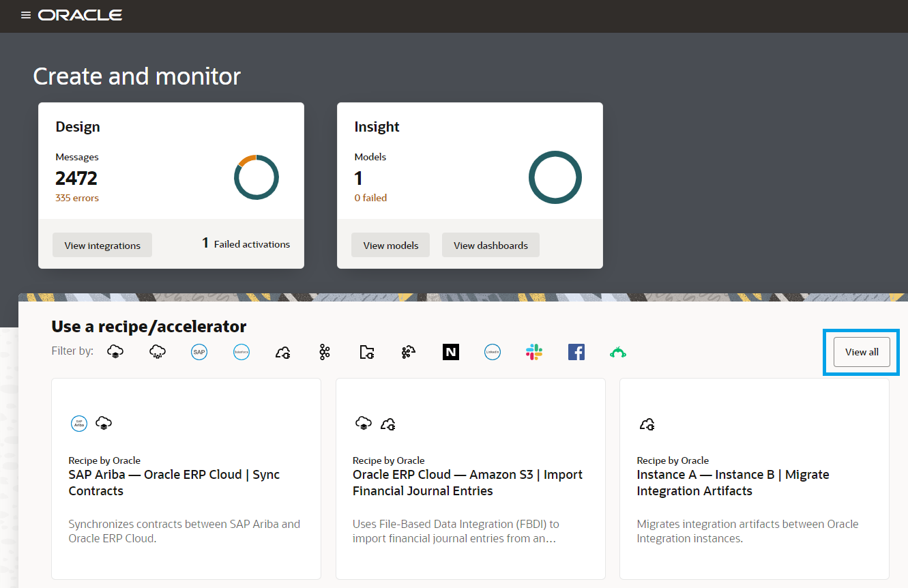Filter recipes by SAP adapter
Viewport: 908px width, 588px height.
pos(199,351)
